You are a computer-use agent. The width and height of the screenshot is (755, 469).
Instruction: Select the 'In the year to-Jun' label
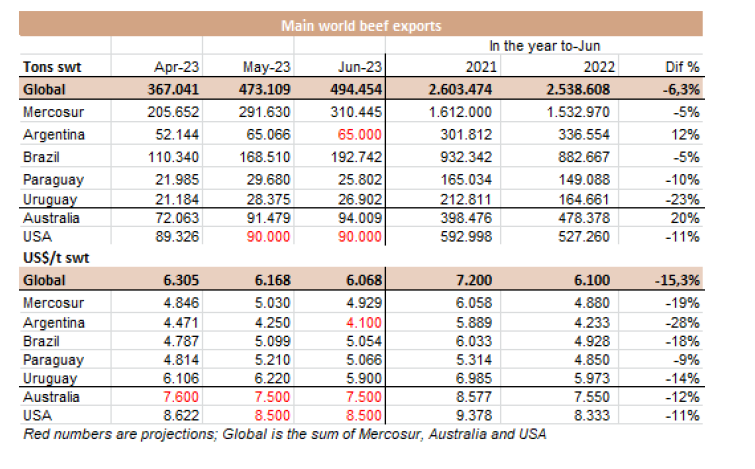(x=543, y=46)
